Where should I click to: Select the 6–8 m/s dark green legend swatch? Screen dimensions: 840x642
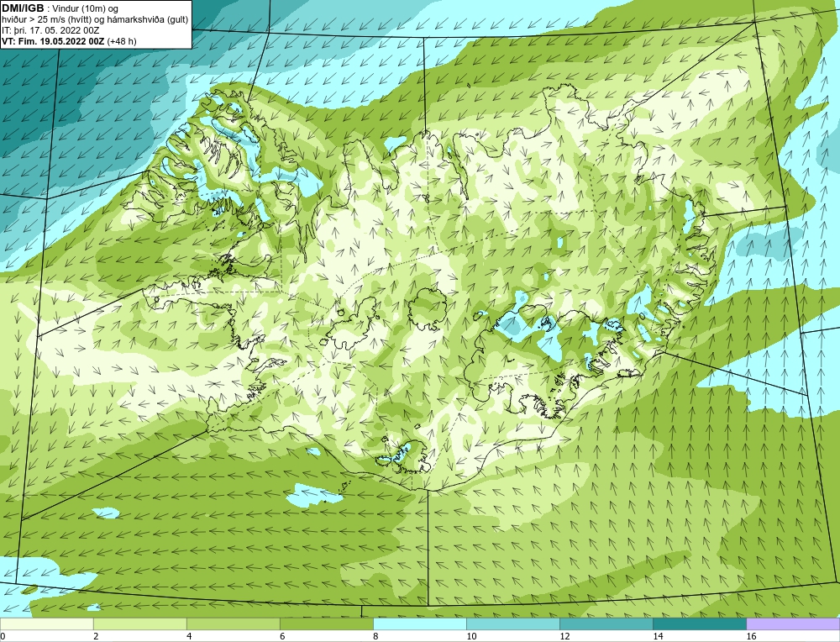pos(326,624)
